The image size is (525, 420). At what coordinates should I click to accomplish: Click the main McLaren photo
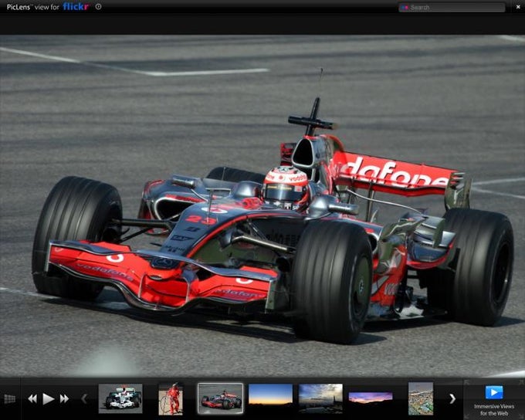[262, 206]
